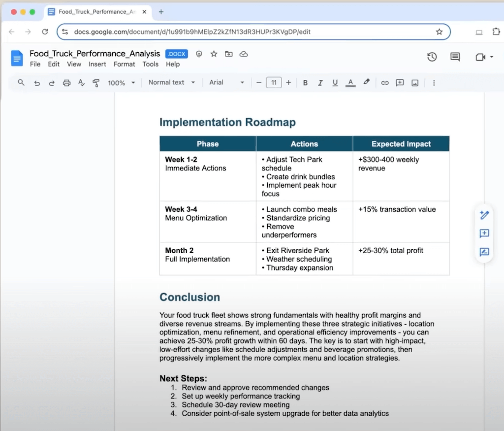This screenshot has width=504, height=431.
Task: Go forward in browser history
Action: point(28,32)
